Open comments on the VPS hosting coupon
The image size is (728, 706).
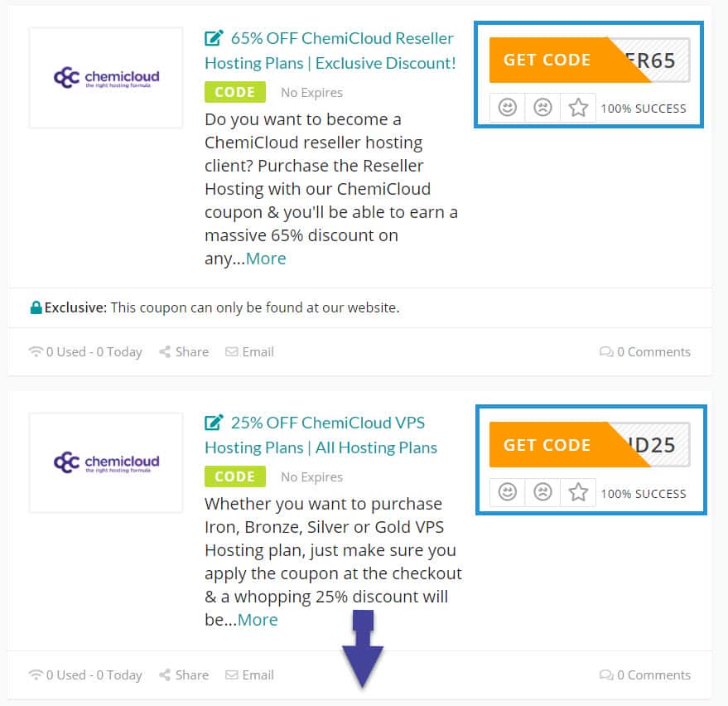coord(644,675)
